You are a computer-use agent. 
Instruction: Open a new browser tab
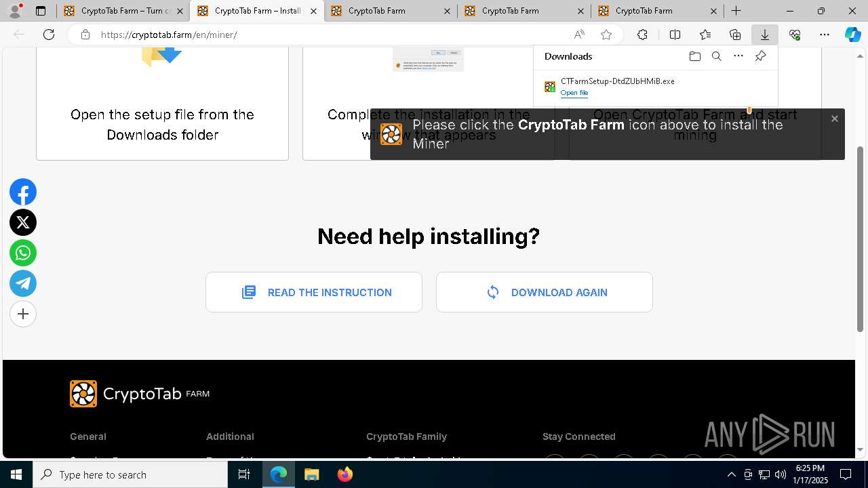click(x=736, y=11)
